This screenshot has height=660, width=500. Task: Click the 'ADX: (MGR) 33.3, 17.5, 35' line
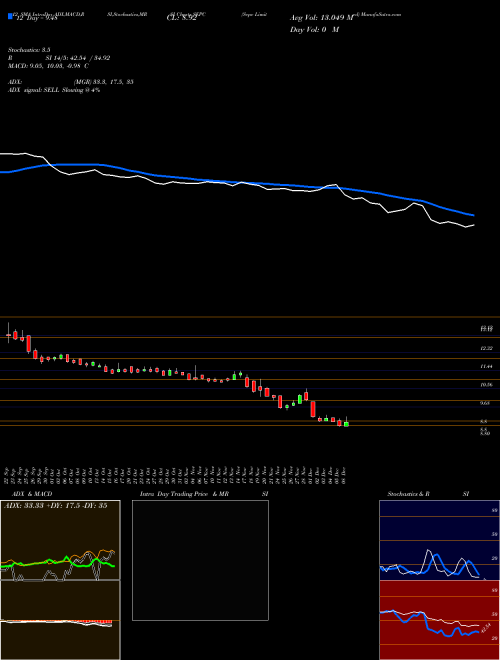click(x=71, y=82)
